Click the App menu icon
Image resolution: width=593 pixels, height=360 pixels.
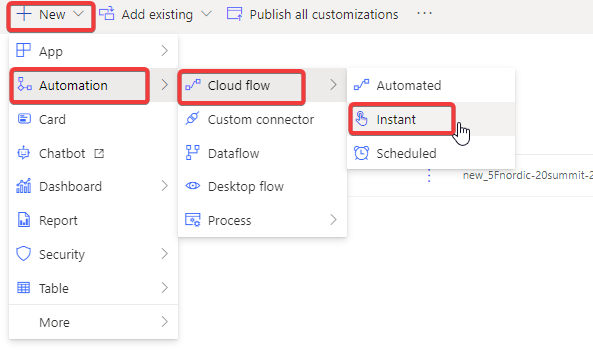coord(23,50)
